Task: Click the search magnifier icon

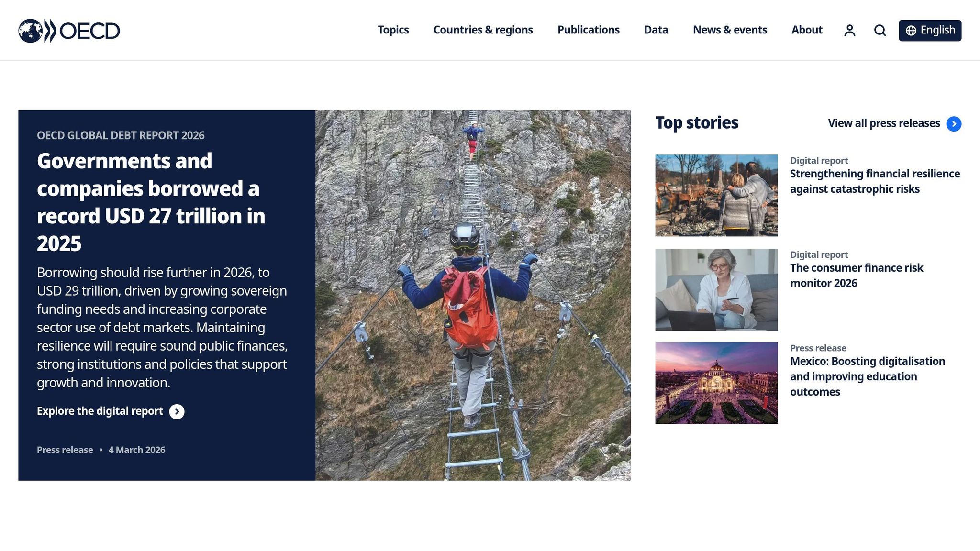Action: pyautogui.click(x=880, y=31)
